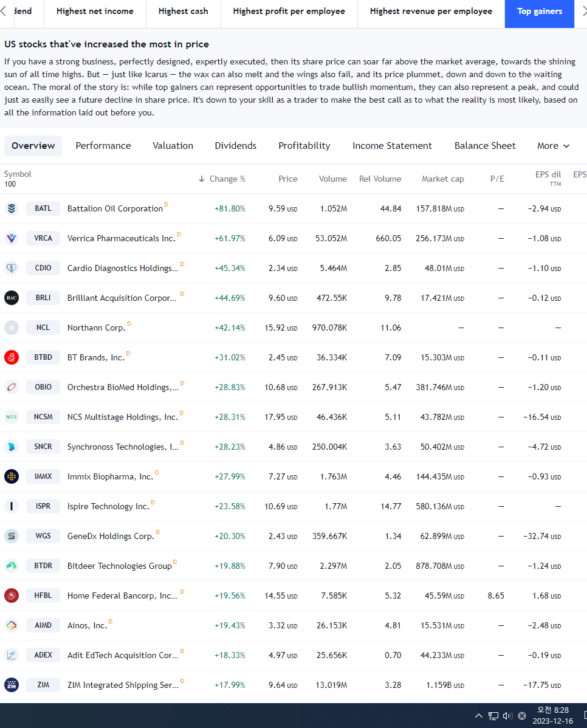Viewport: 587px width, 728px height.
Task: Open the Immix Biopharma, Inc. link
Action: tap(110, 476)
